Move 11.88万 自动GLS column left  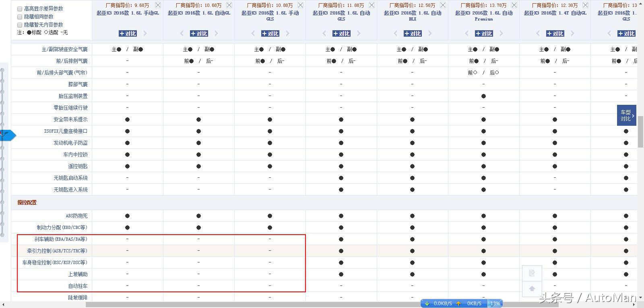[324, 33]
